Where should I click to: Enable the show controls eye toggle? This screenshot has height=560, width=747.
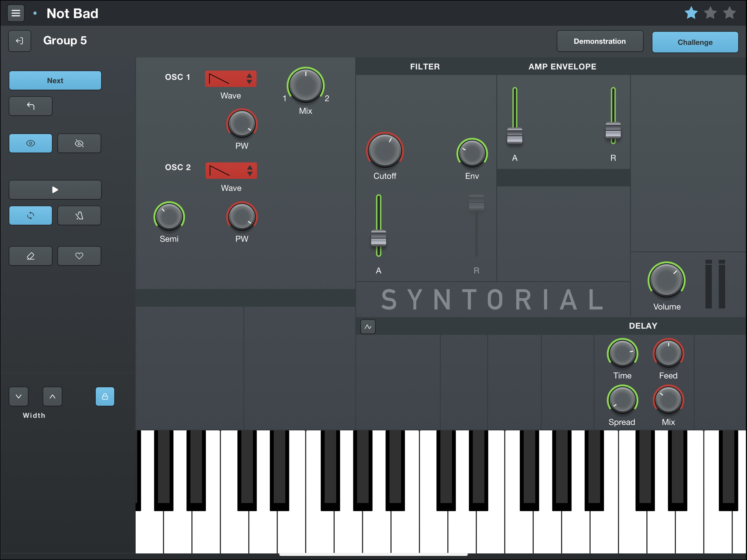click(x=30, y=143)
